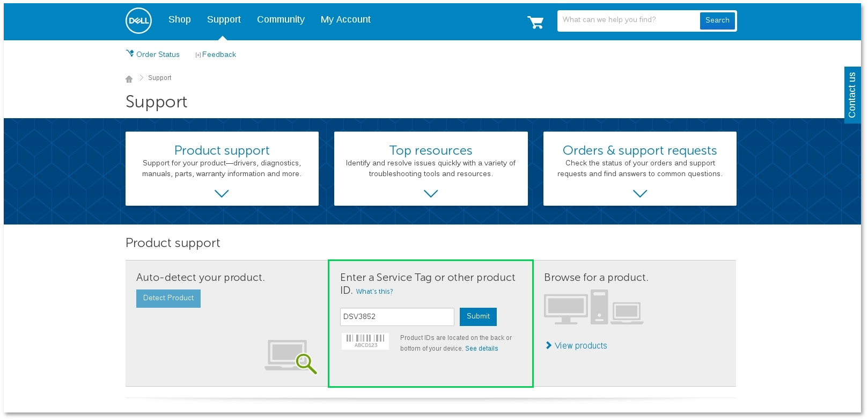Click the Order Status link
Screen dimensions: 868x420
(157, 54)
